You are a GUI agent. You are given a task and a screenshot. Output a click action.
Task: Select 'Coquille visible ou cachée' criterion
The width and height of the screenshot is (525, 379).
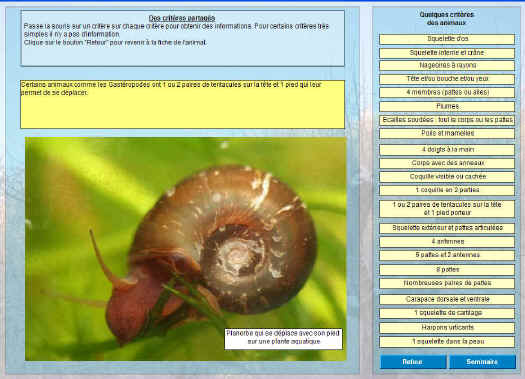click(447, 177)
